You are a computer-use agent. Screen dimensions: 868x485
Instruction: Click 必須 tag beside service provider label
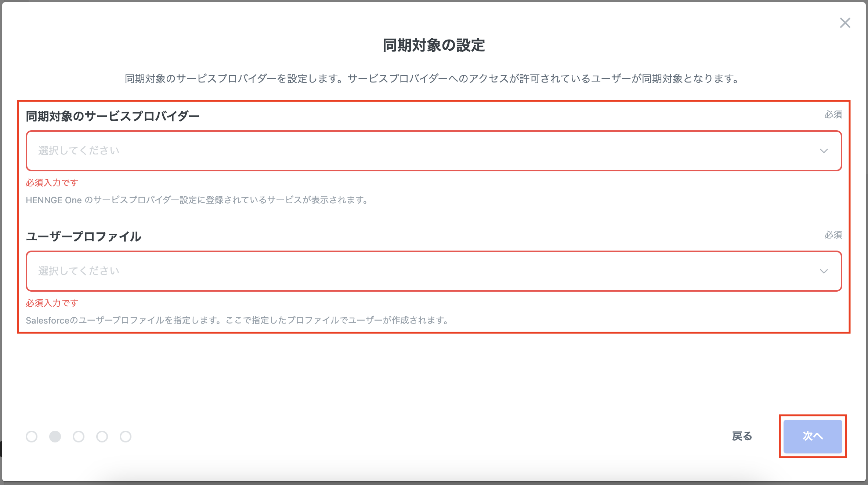click(833, 115)
